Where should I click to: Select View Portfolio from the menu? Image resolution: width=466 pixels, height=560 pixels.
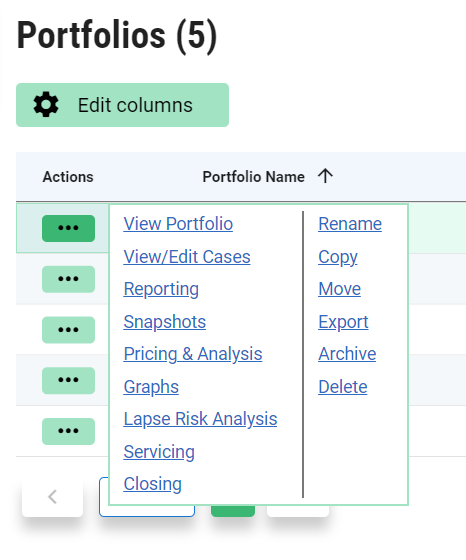178,224
